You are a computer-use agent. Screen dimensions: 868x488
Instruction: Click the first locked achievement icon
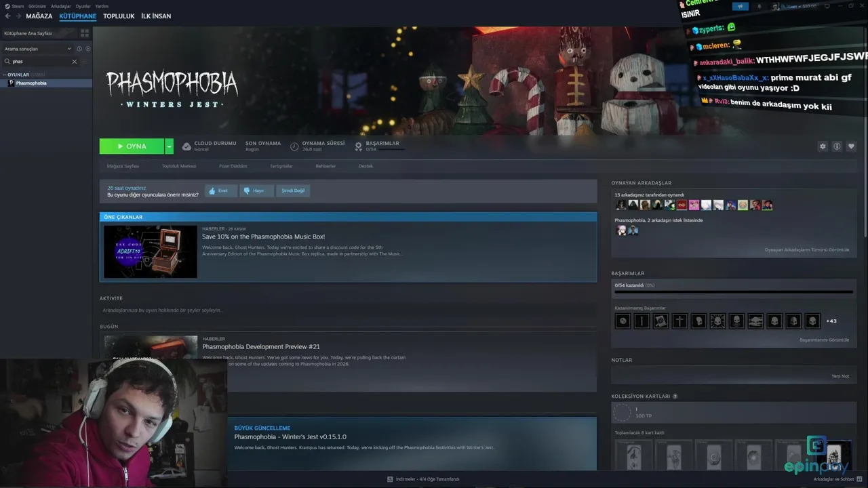pyautogui.click(x=623, y=321)
